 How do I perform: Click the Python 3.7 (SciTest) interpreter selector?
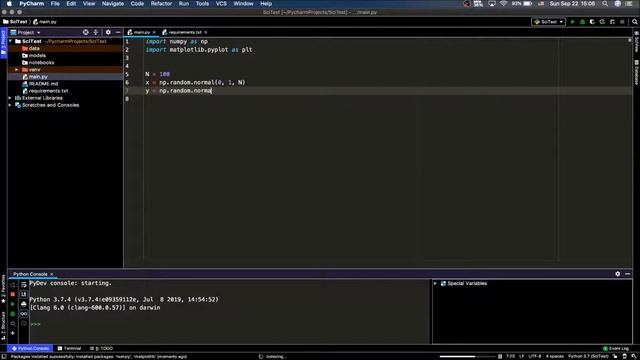point(588,356)
